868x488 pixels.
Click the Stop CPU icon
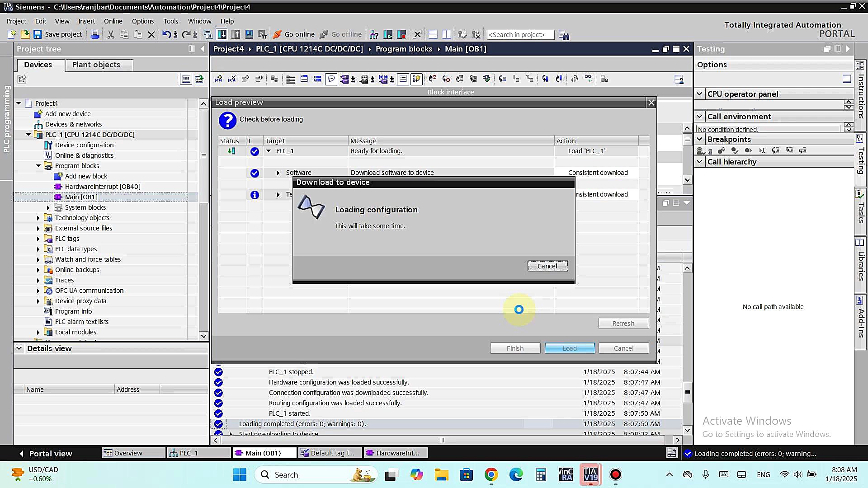click(x=401, y=34)
